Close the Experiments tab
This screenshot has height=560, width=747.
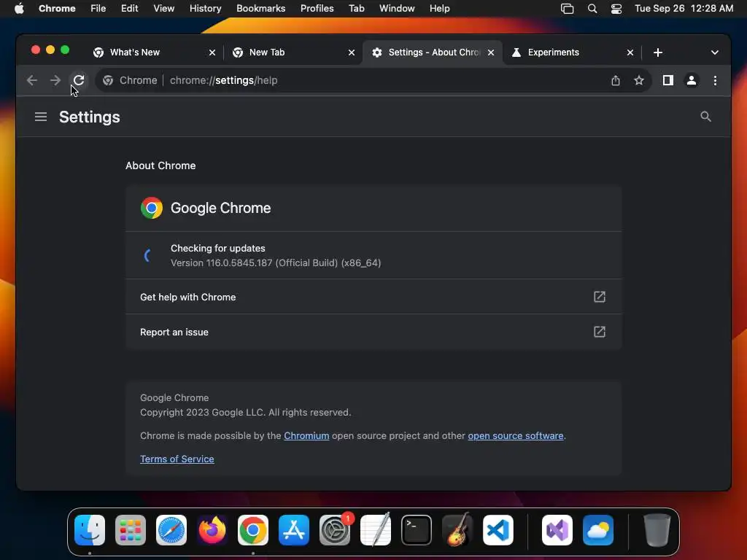(630, 52)
